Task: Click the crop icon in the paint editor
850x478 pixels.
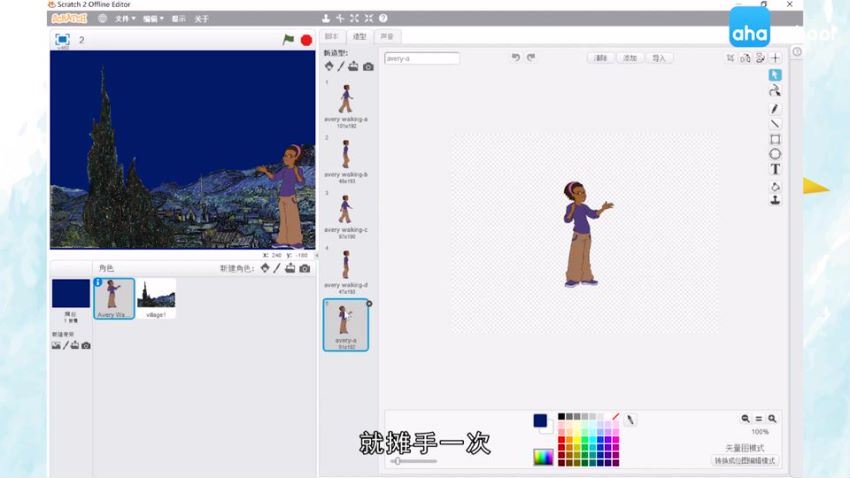Action: click(x=730, y=57)
